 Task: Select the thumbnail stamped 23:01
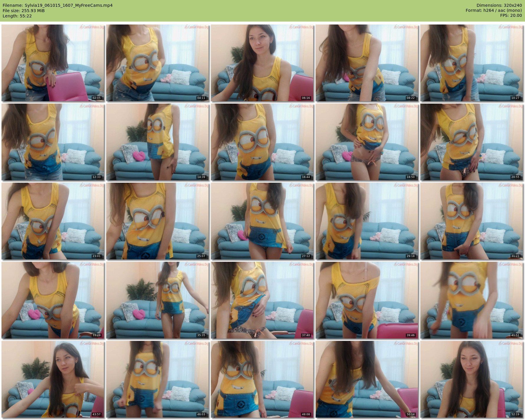tap(53, 221)
